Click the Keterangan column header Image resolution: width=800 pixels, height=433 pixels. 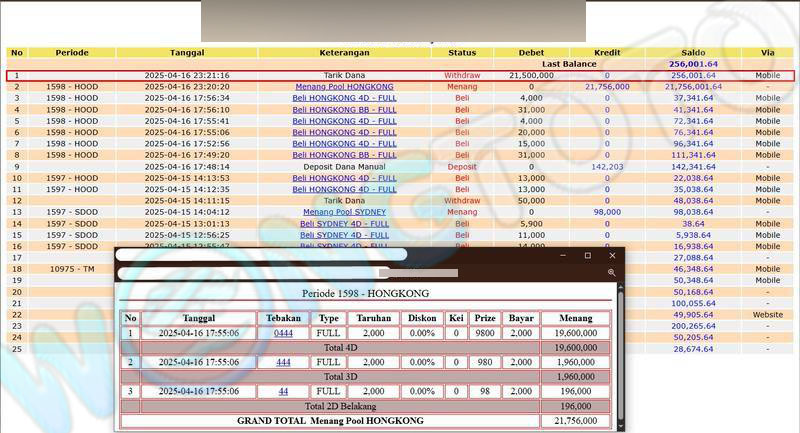pos(344,52)
